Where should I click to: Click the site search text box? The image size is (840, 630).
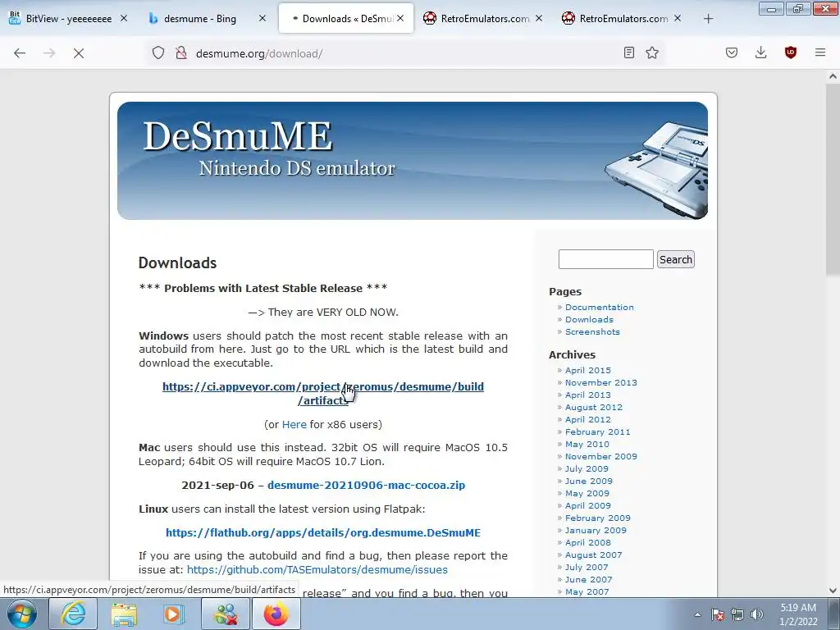coord(606,259)
